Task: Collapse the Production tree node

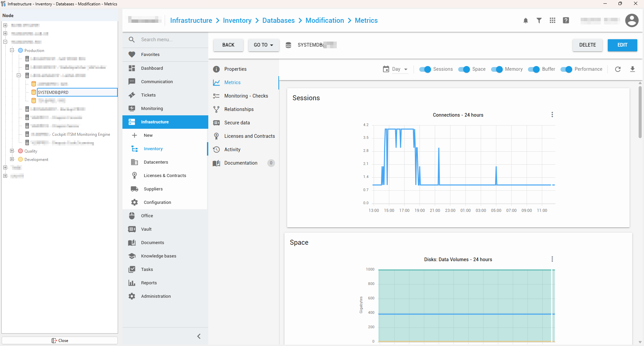Action: 12,50
